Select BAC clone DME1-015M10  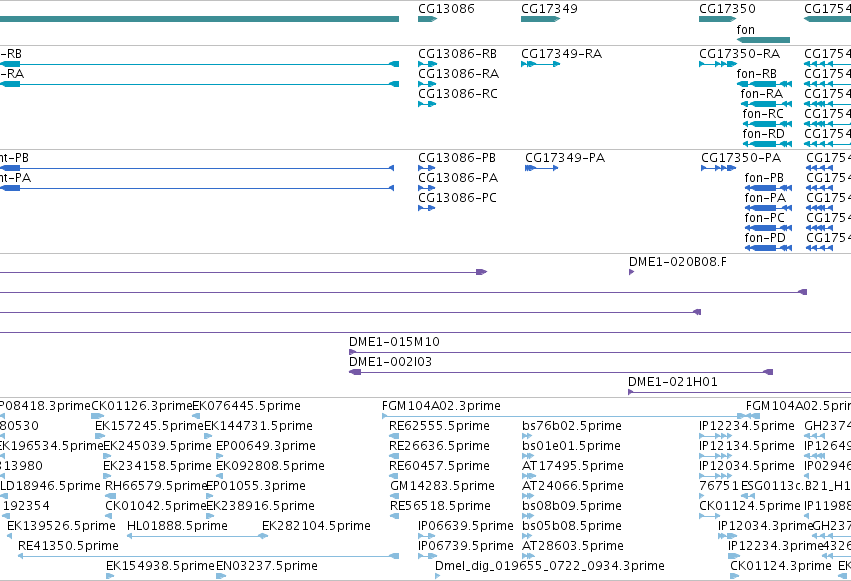(394, 342)
